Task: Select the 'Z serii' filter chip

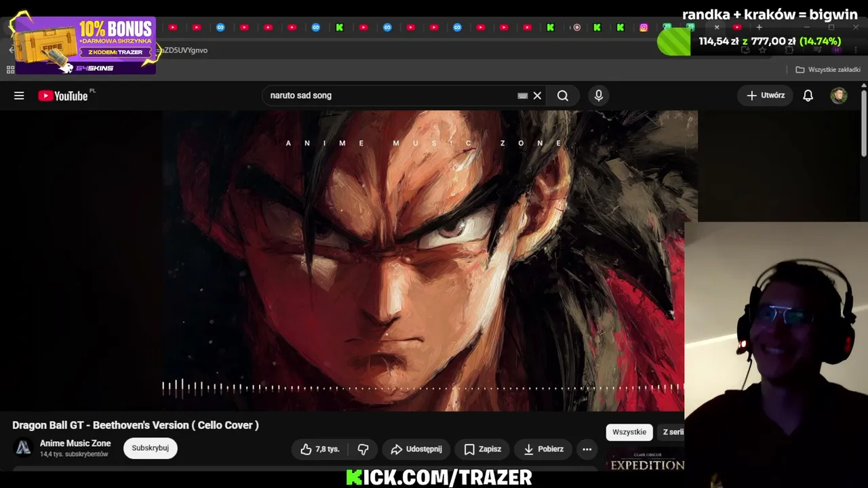Action: [x=671, y=432]
